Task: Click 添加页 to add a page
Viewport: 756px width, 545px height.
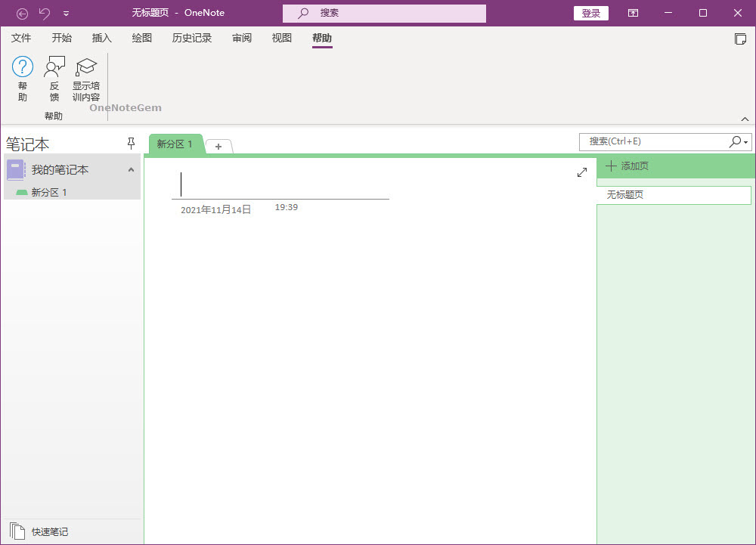Action: point(627,166)
